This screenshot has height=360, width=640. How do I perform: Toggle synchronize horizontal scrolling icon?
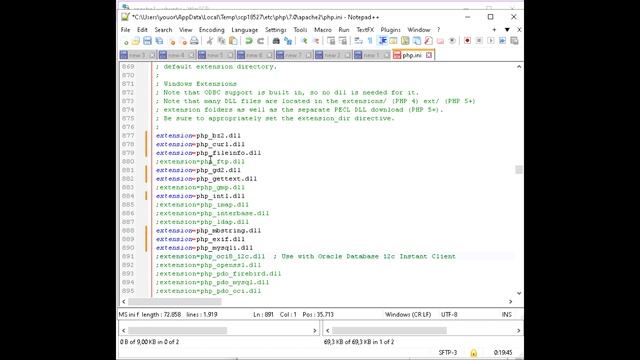click(343, 41)
